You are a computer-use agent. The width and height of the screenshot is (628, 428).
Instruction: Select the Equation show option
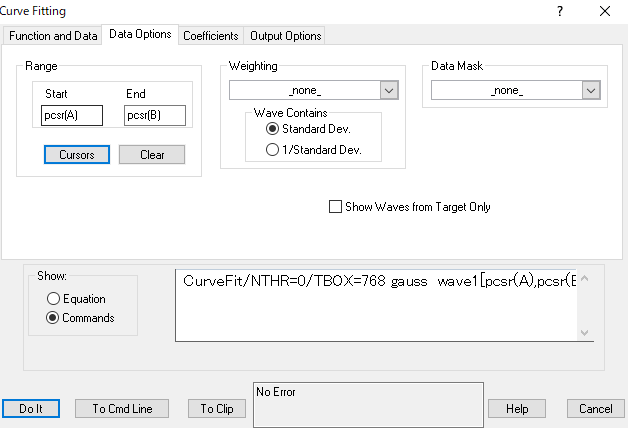pos(54,298)
